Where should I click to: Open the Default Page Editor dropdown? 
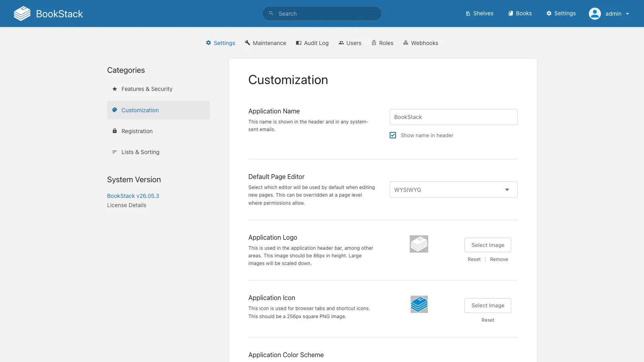(454, 189)
